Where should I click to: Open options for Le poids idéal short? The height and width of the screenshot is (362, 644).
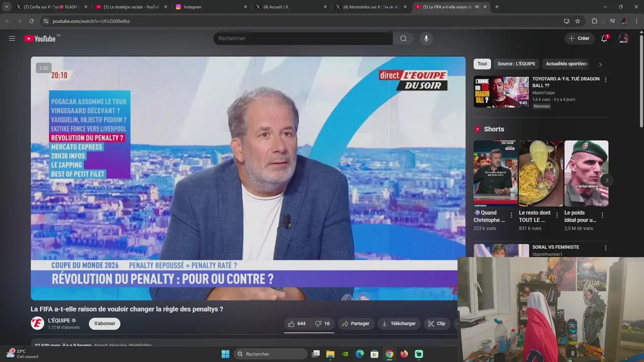point(602,215)
